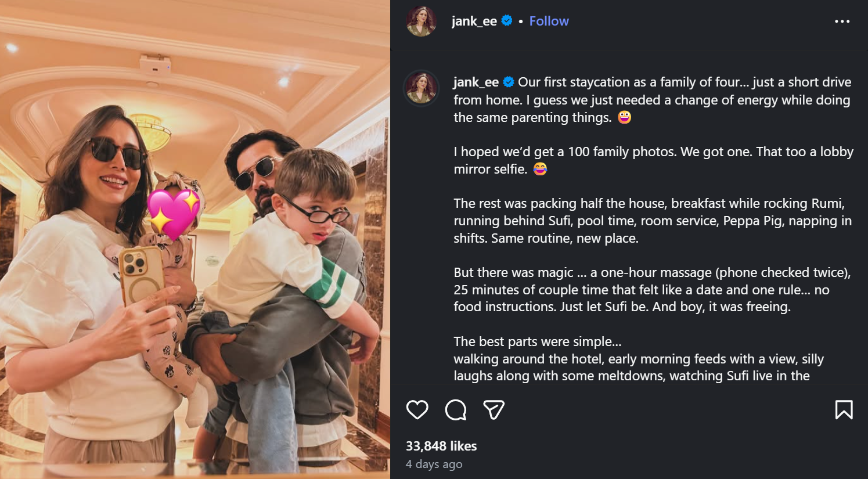Click the laughing emoji after mirror selfie

coord(540,169)
